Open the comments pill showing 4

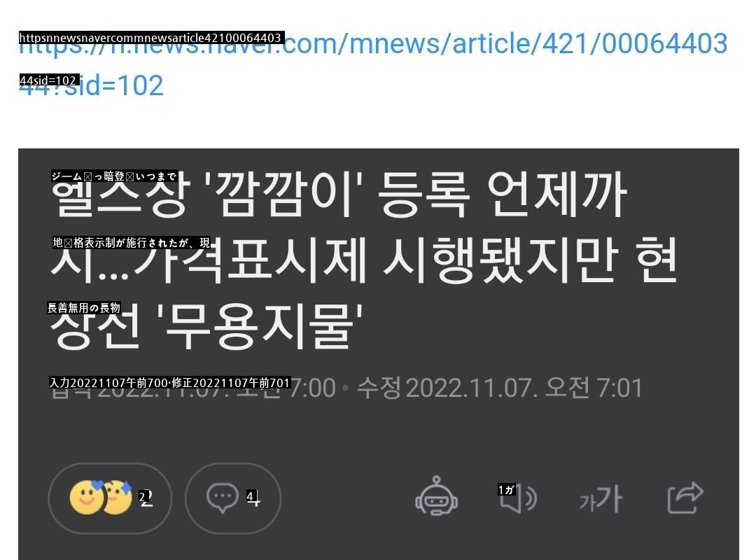(233, 498)
